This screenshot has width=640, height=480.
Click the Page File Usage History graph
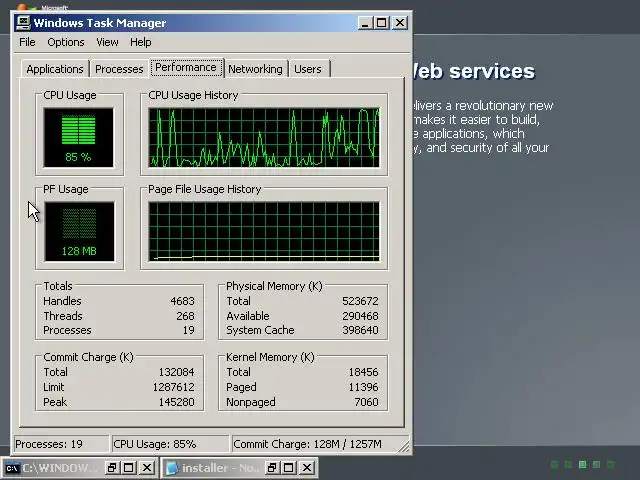tap(264, 231)
